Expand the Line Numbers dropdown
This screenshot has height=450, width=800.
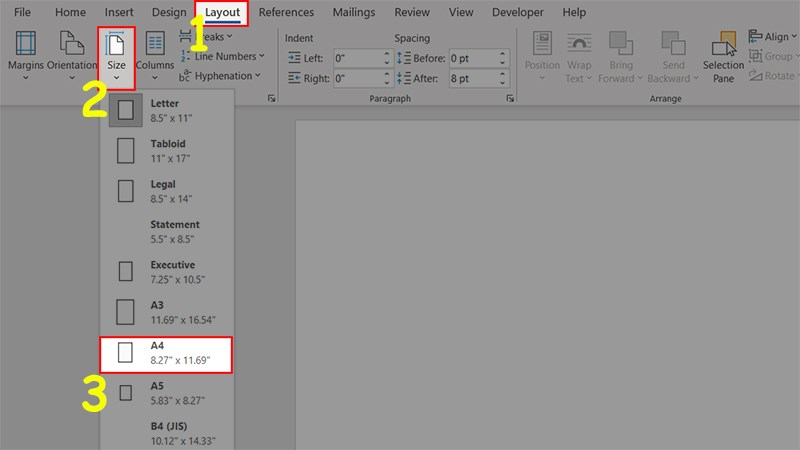[x=222, y=56]
